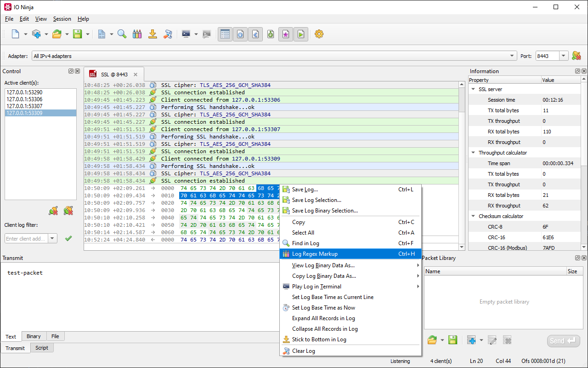This screenshot has height=368, width=588.
Task: Open dropdown arrow next to toolbar Open folder
Action: (x=67, y=34)
